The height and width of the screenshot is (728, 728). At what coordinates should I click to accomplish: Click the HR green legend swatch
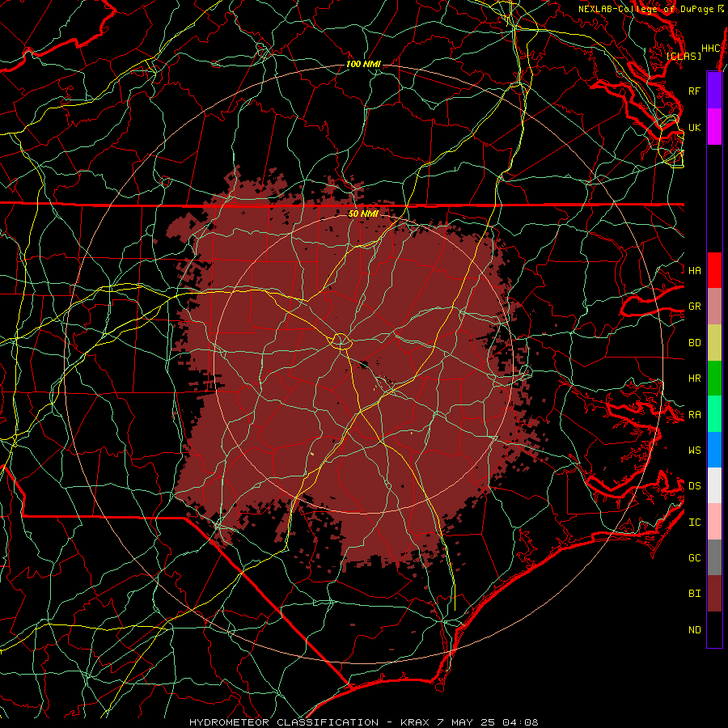[714, 379]
